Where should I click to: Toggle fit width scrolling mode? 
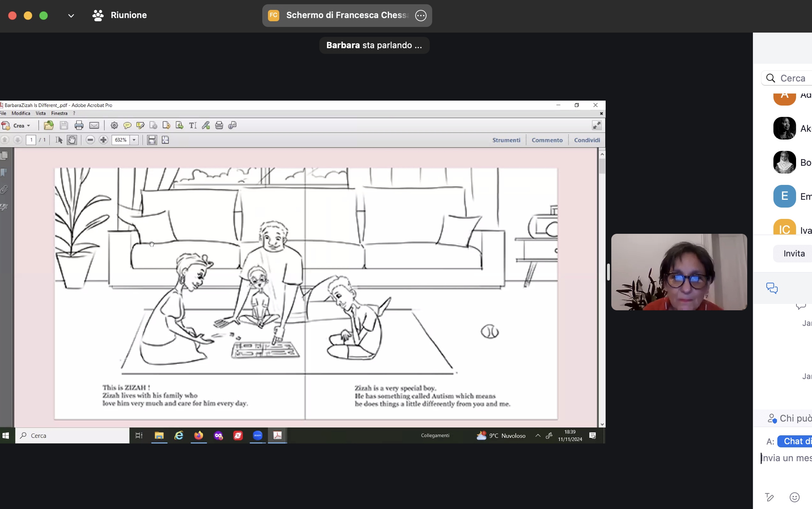click(152, 140)
